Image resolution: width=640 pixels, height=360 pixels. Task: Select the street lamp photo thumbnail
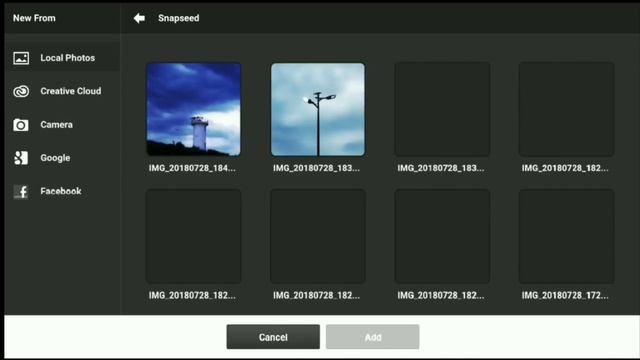click(318, 109)
